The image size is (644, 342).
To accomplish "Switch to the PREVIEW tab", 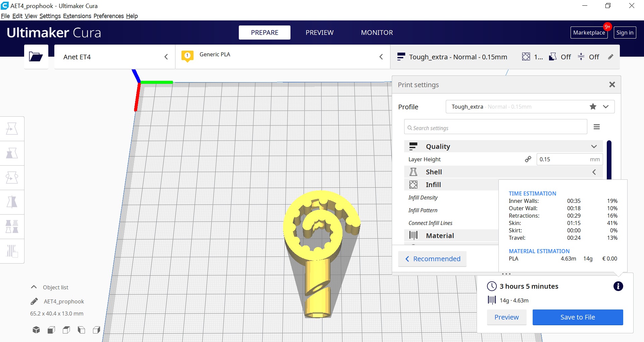I will pyautogui.click(x=319, y=32).
